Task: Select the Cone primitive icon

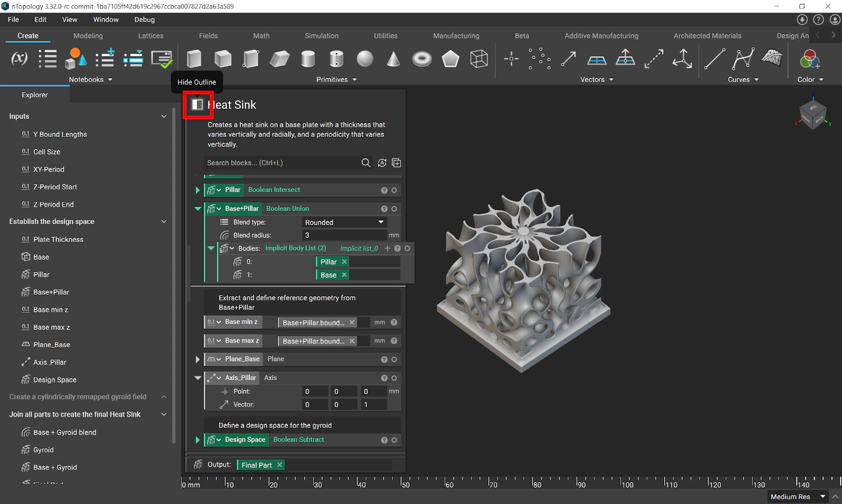Action: [x=393, y=59]
